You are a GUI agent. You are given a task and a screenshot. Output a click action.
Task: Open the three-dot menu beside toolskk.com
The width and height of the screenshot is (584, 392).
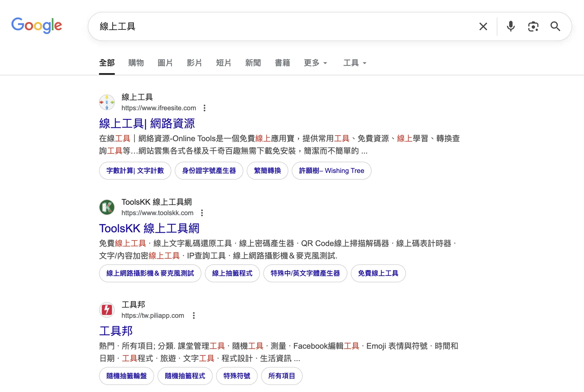click(x=202, y=213)
